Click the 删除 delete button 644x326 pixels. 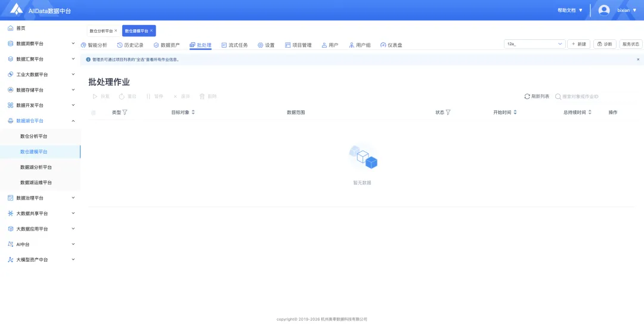coord(208,97)
